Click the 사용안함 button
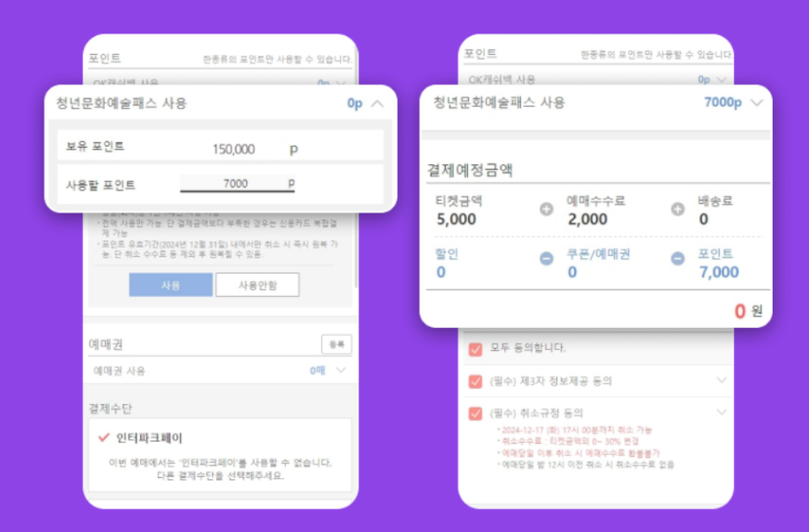The height and width of the screenshot is (532, 809). coord(257,284)
